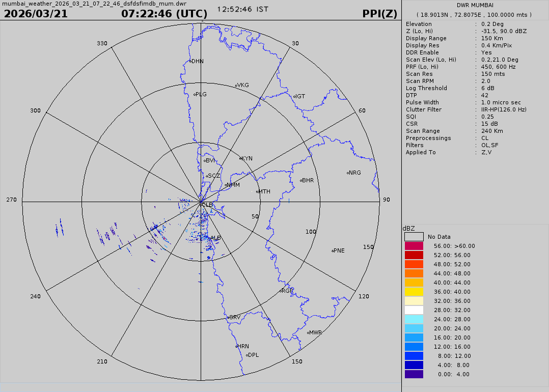Select the 56.00 to >60.00 dBZ swatch
This screenshot has height=392, width=549.
[x=414, y=246]
